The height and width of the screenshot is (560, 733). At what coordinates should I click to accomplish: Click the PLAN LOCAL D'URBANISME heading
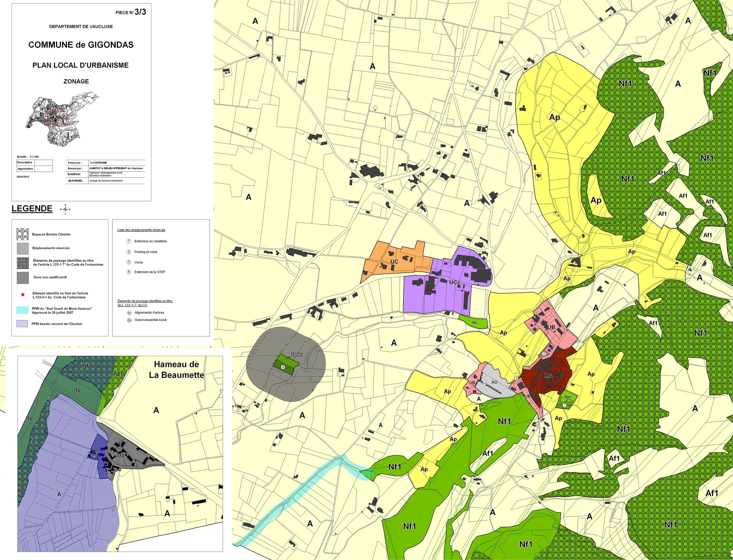tap(80, 65)
